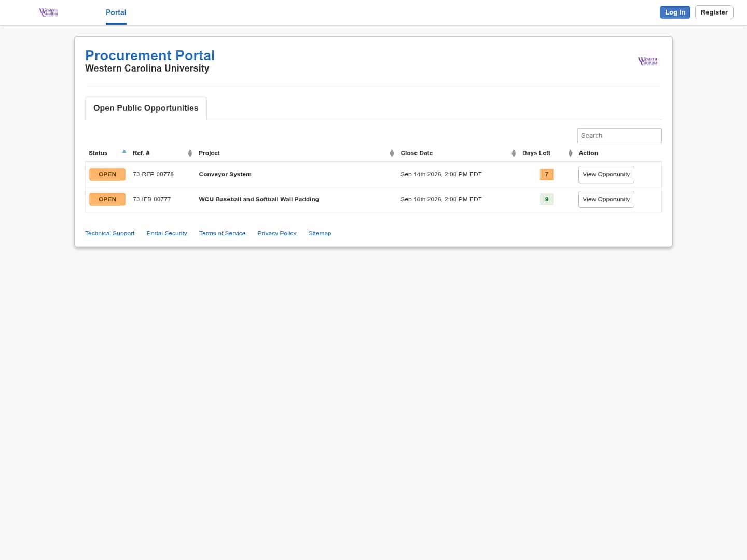Click the Western Carolina University subtitle

click(147, 68)
